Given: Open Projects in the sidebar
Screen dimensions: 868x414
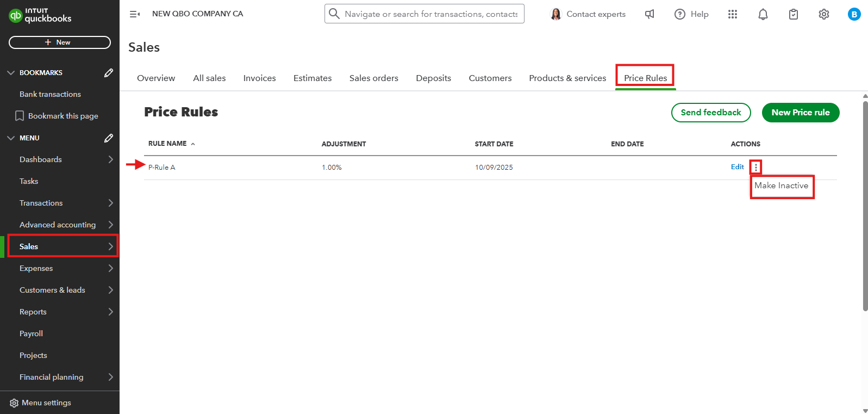Looking at the screenshot, I should pyautogui.click(x=33, y=355).
